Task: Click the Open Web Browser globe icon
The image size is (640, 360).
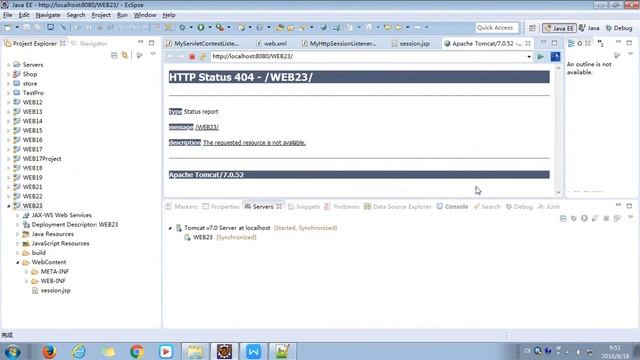Action: pos(323,27)
